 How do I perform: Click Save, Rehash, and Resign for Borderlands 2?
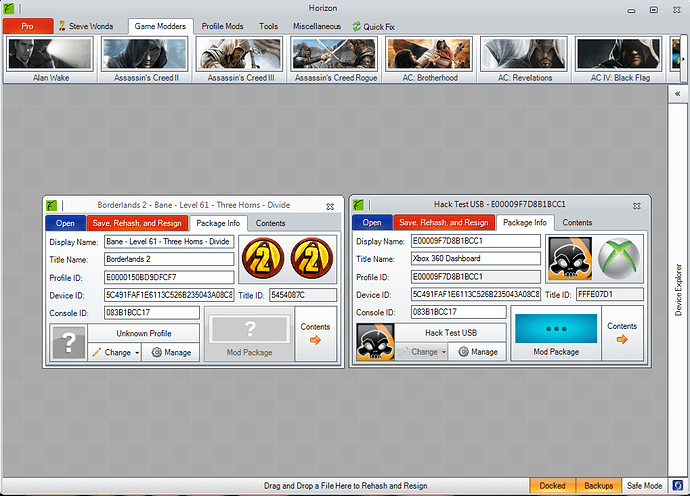pos(136,223)
